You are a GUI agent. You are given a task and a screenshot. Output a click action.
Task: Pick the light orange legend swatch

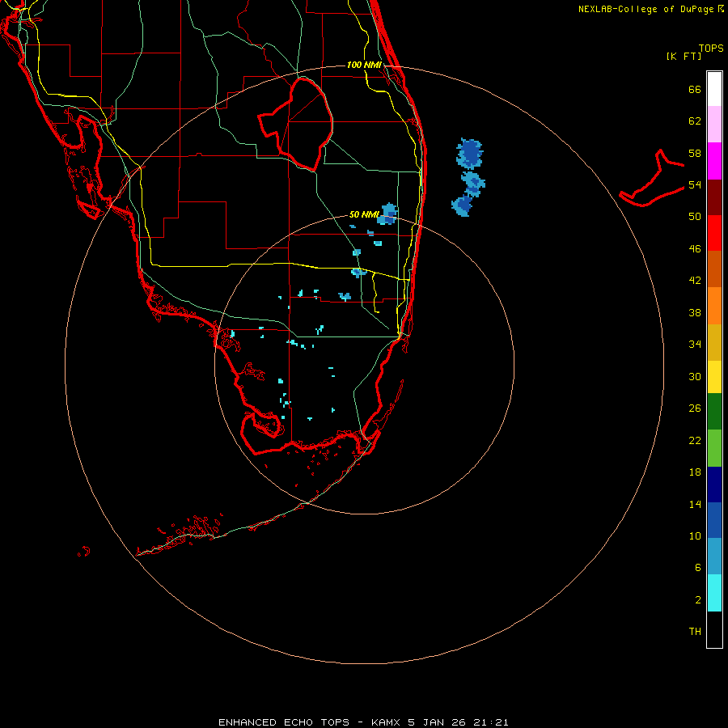[x=714, y=306]
